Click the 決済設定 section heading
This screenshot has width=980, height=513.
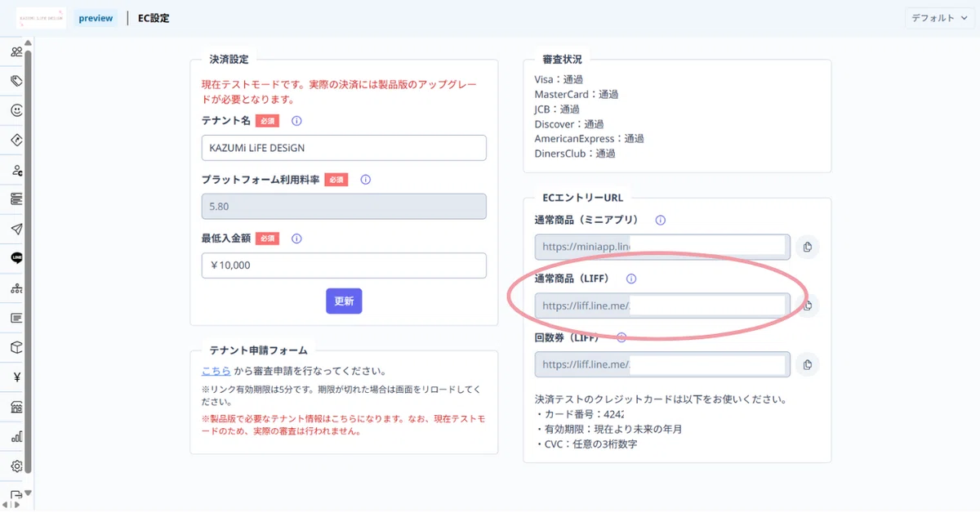click(x=229, y=60)
